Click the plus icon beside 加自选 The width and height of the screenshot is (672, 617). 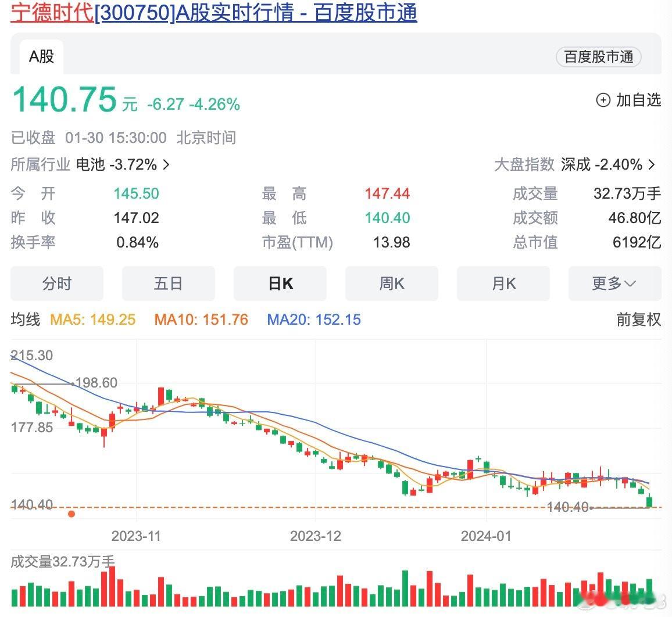click(x=603, y=101)
